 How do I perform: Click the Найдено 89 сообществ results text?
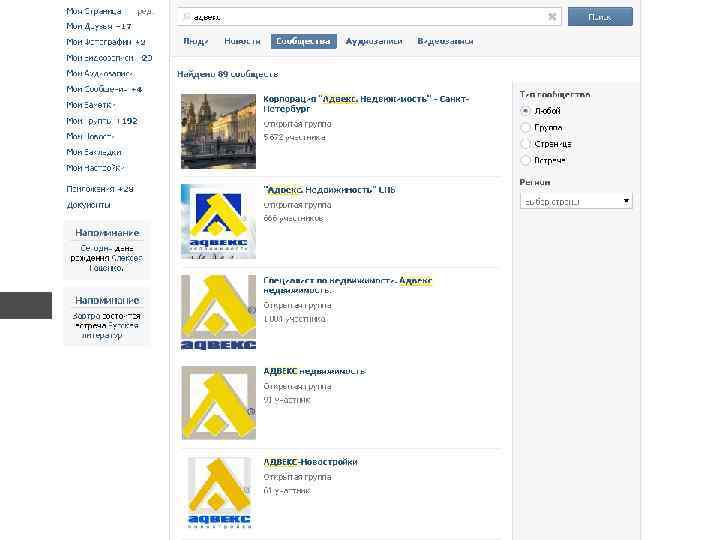(228, 74)
